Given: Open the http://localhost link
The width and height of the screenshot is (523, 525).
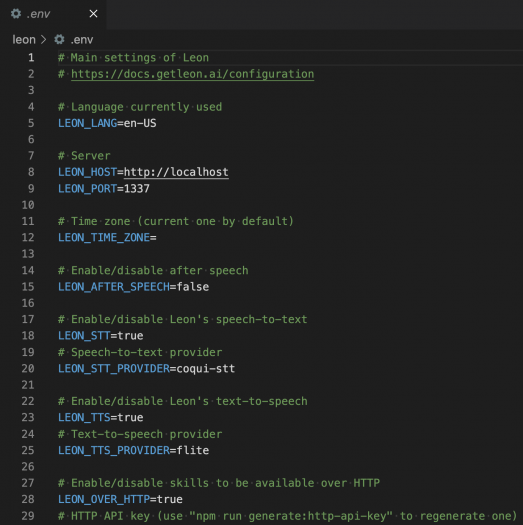Looking at the screenshot, I should point(176,172).
